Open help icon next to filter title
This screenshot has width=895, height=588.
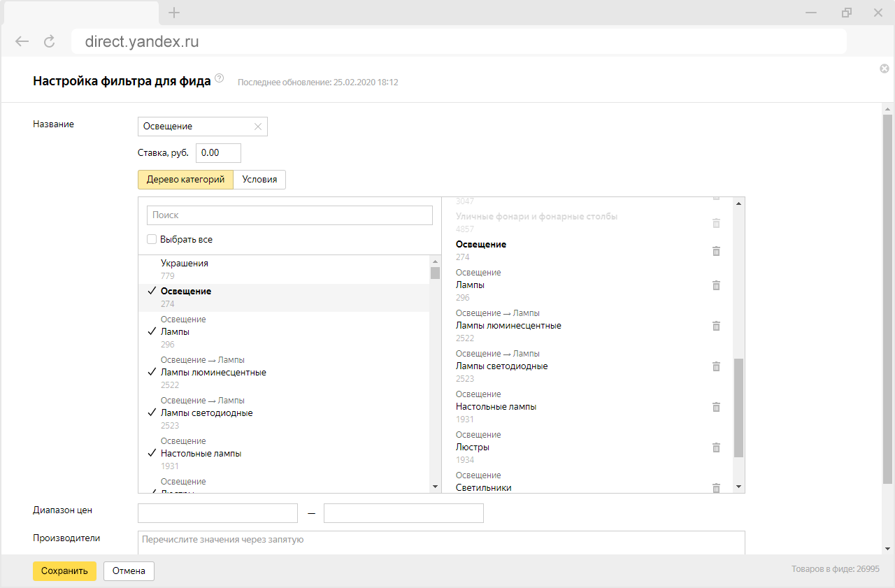(x=220, y=78)
